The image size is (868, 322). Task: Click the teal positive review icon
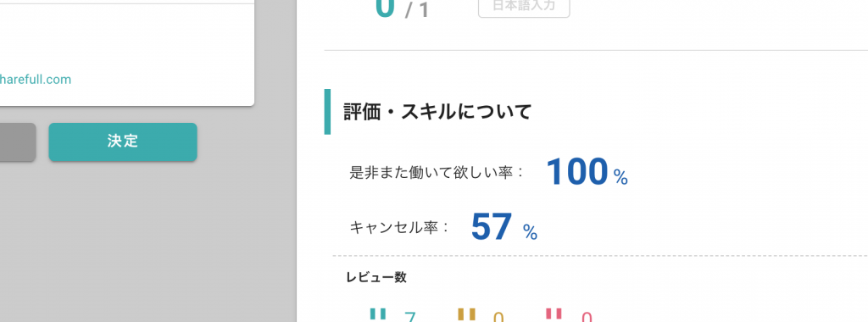(378, 315)
